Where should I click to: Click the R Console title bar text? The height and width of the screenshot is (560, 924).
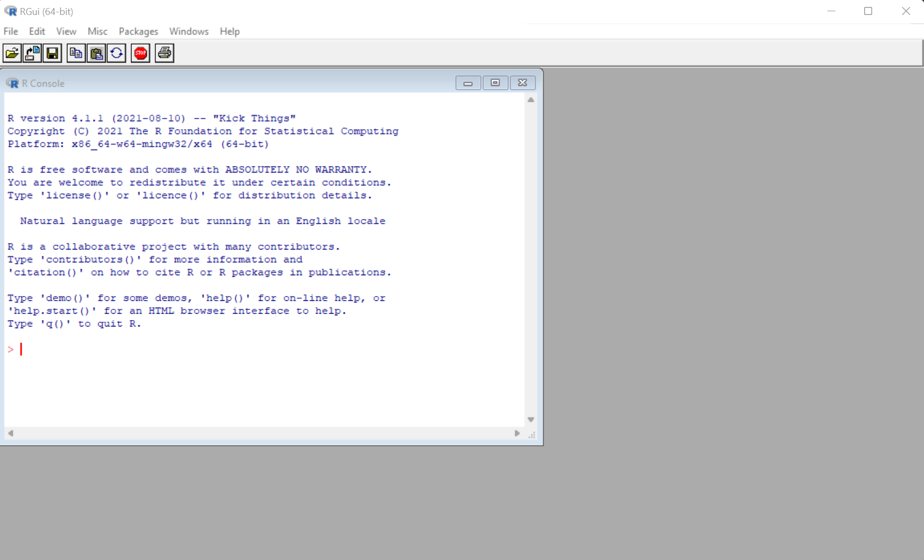43,83
